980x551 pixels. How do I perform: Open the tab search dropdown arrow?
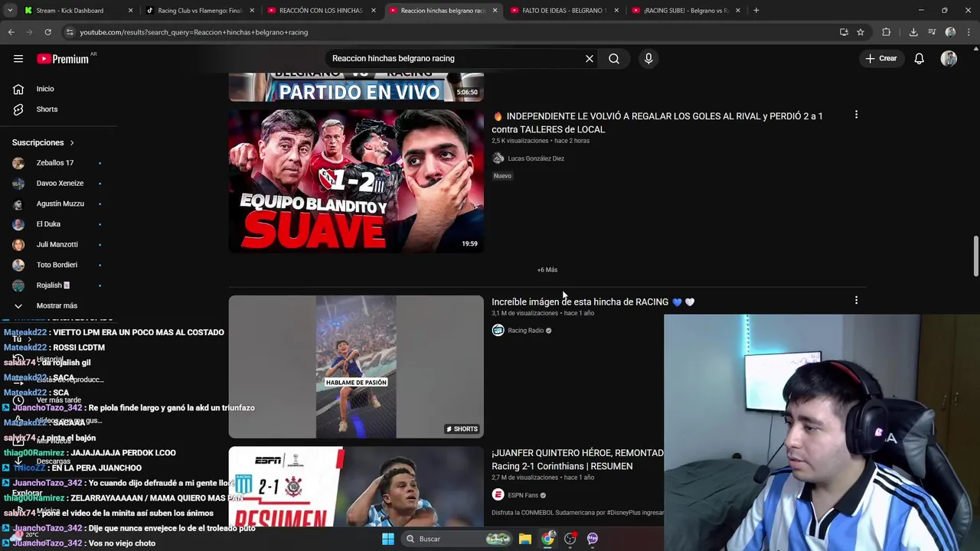[x=10, y=11]
